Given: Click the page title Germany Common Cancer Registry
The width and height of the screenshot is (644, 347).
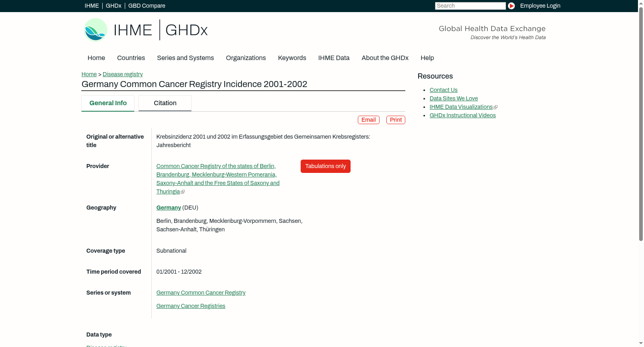Looking at the screenshot, I should tap(194, 84).
